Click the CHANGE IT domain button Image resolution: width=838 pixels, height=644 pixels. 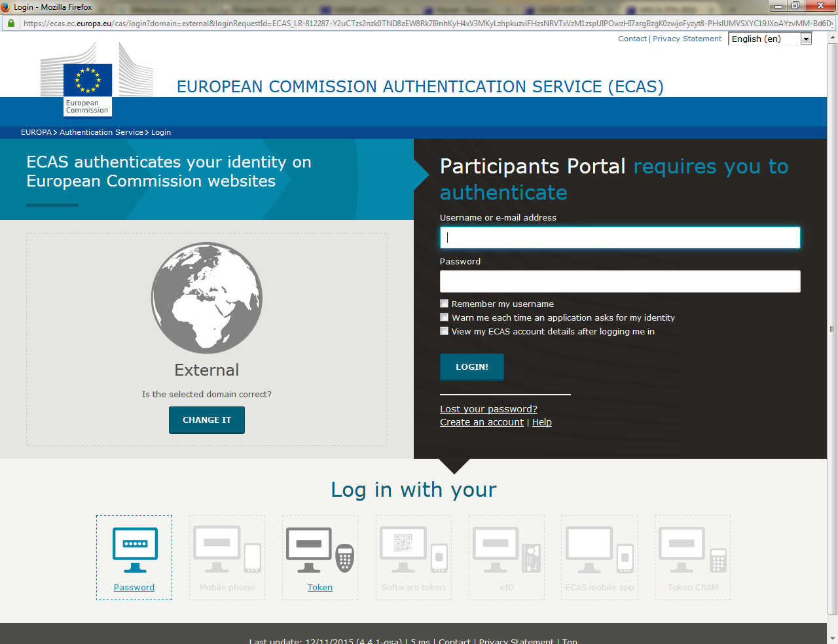207,420
